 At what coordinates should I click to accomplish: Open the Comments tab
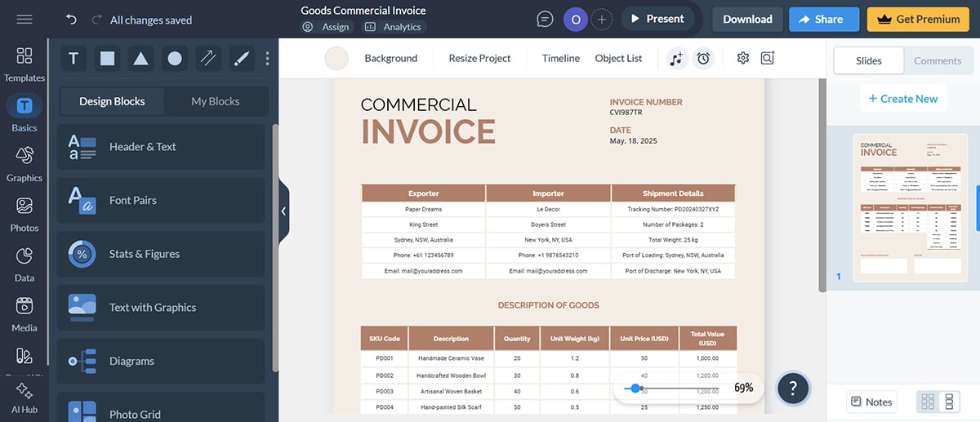coord(938,60)
